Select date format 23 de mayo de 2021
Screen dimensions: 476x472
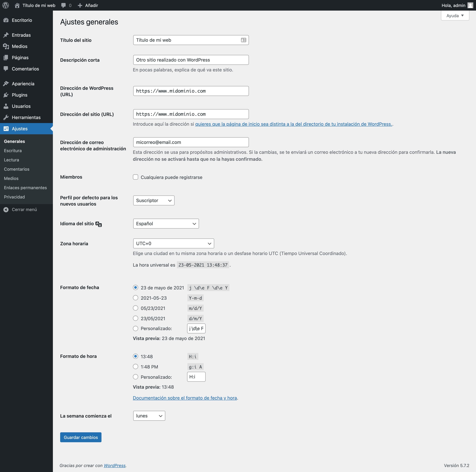(x=136, y=287)
